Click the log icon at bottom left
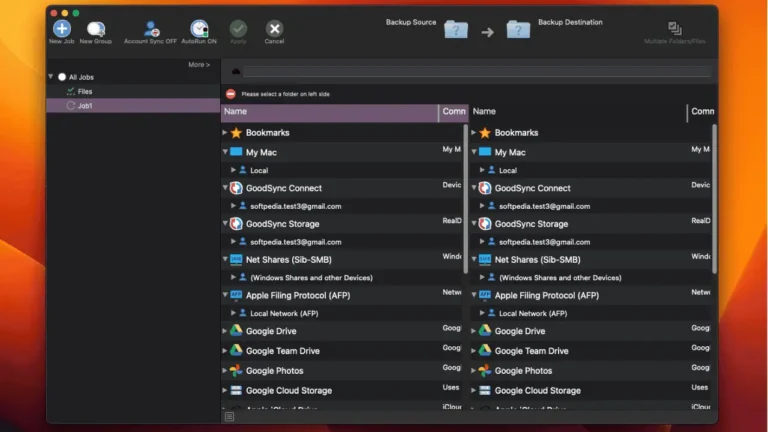768x432 pixels. coord(229,417)
